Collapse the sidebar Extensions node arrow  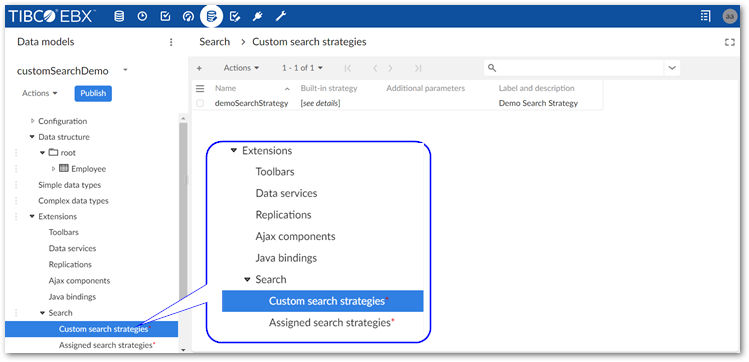point(32,216)
